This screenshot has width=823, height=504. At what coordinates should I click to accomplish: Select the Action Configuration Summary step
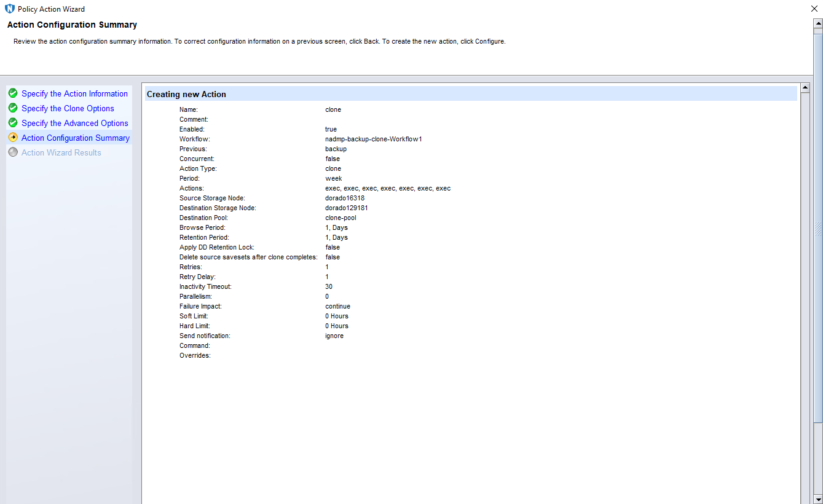(76, 138)
